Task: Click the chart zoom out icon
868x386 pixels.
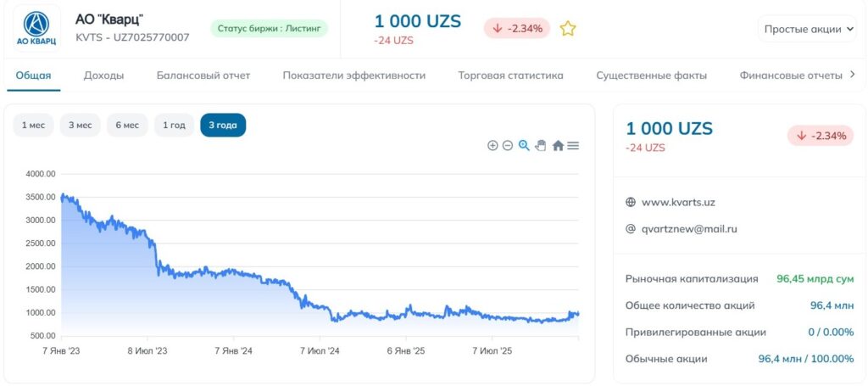Action: [x=508, y=146]
